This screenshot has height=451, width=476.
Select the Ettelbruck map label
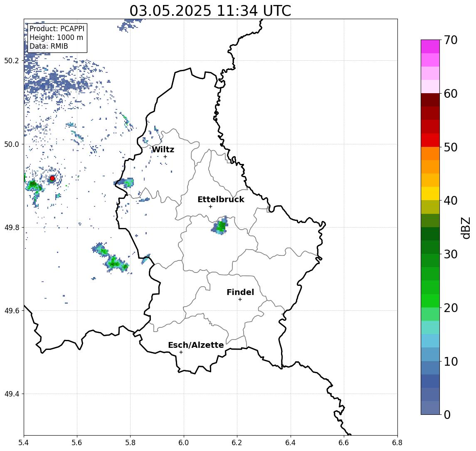click(x=221, y=199)
